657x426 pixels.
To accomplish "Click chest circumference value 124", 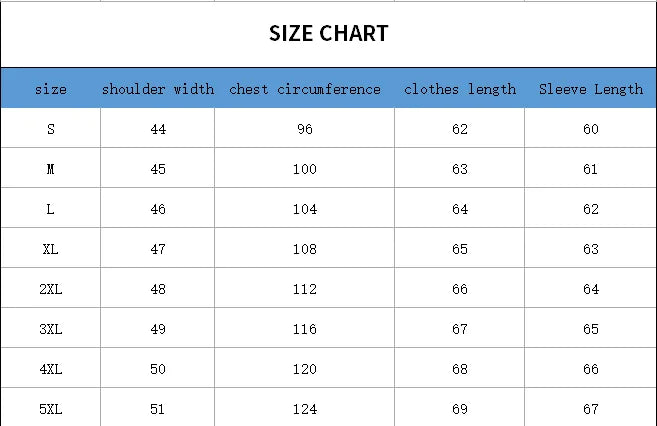I will (305, 409).
